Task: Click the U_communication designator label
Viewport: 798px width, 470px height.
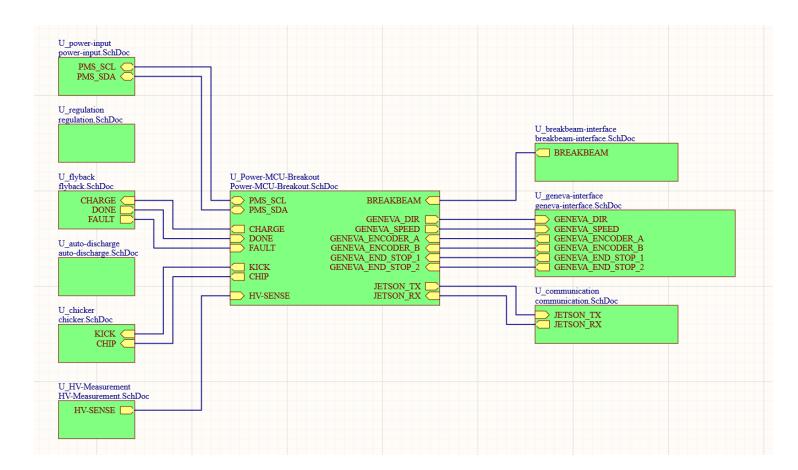Action: [x=567, y=291]
